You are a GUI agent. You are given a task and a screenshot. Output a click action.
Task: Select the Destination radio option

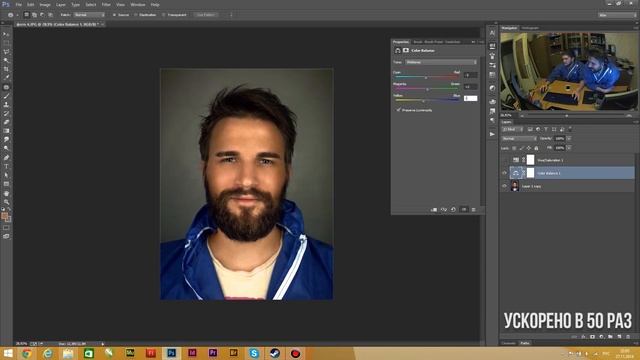coord(136,15)
